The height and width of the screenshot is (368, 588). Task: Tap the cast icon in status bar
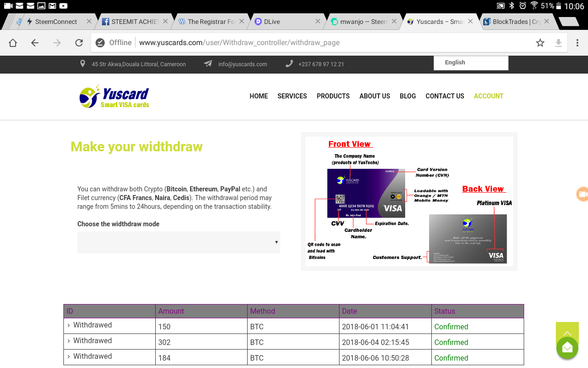pos(501,6)
